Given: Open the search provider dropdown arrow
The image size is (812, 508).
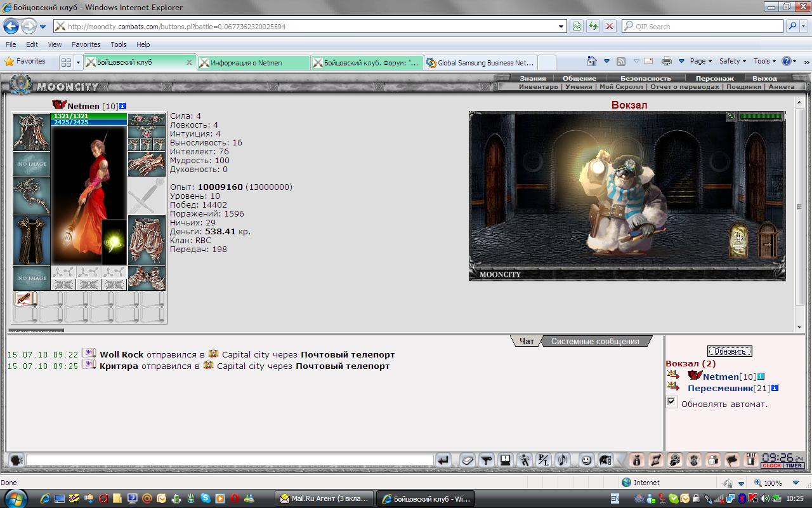Looking at the screenshot, I should 804,27.
